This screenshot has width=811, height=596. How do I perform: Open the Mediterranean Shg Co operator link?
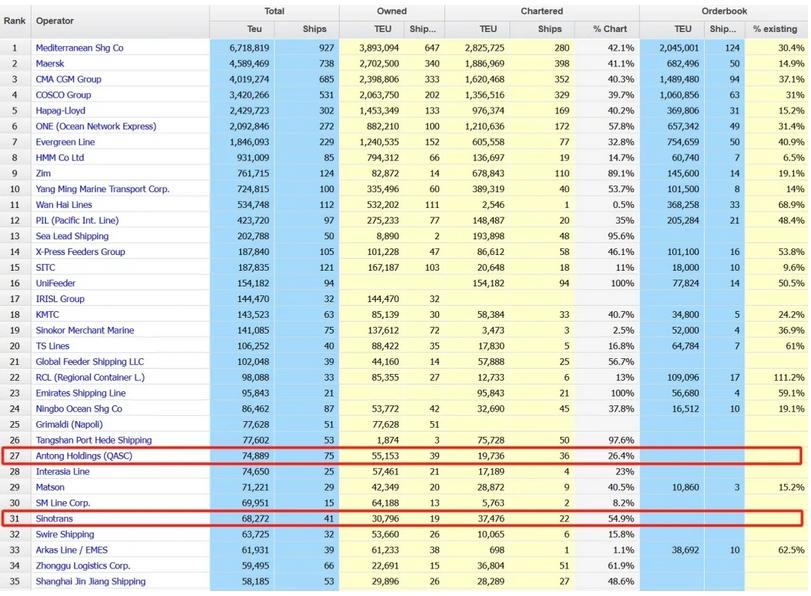[x=79, y=48]
